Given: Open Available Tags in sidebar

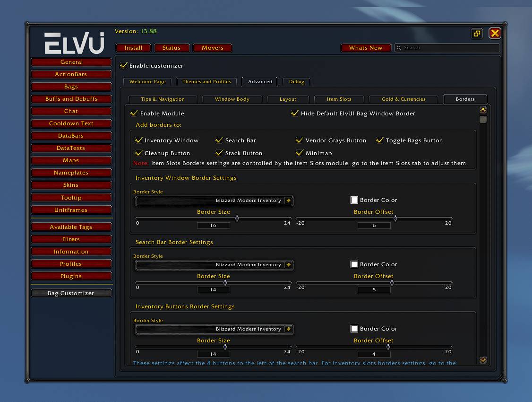Looking at the screenshot, I should [71, 227].
